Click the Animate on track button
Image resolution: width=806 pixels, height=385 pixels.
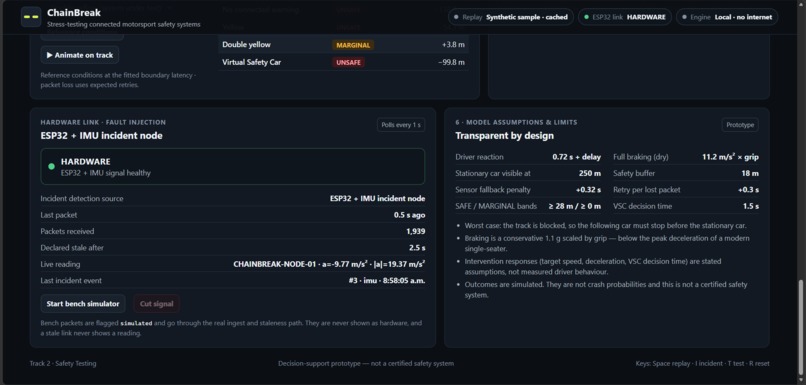(80, 55)
